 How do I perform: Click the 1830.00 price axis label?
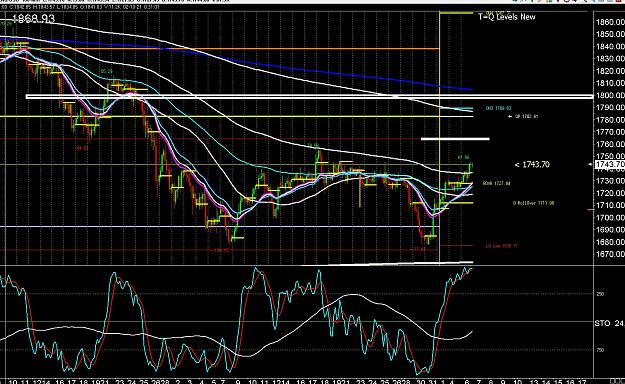pos(610,59)
